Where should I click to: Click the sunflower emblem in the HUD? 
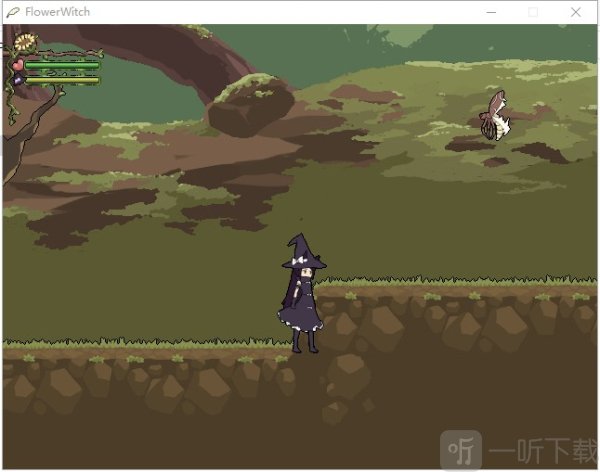pos(24,43)
